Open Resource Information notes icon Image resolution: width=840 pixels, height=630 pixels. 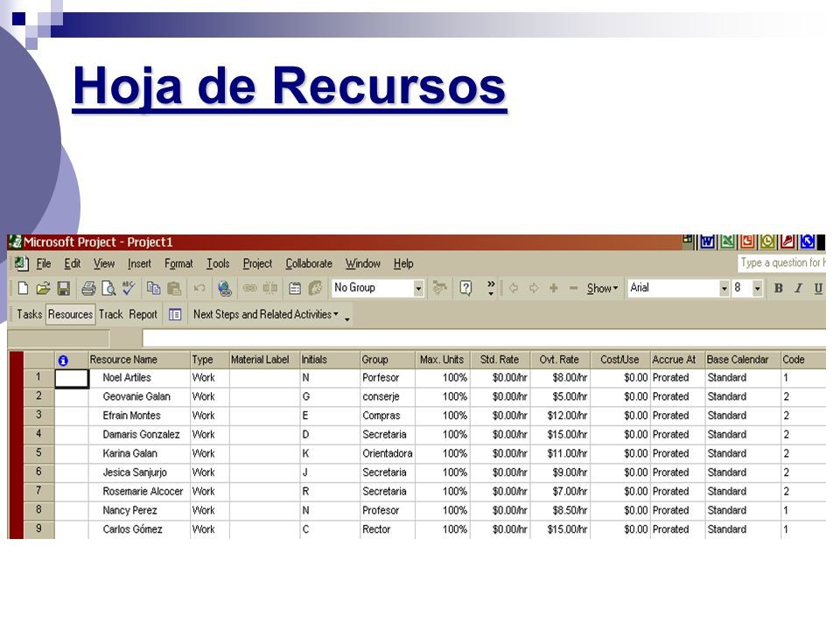pyautogui.click(x=295, y=288)
